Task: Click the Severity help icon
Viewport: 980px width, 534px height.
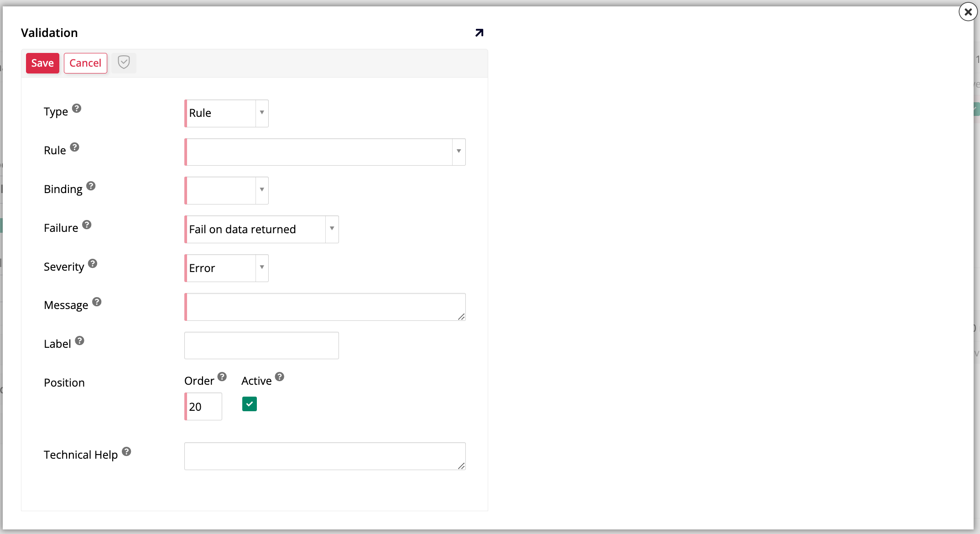Action: coord(93,263)
